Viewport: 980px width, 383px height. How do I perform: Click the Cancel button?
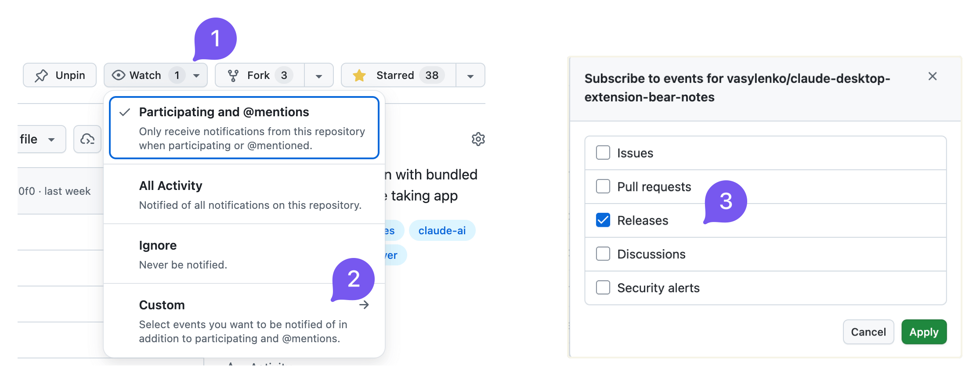868,332
